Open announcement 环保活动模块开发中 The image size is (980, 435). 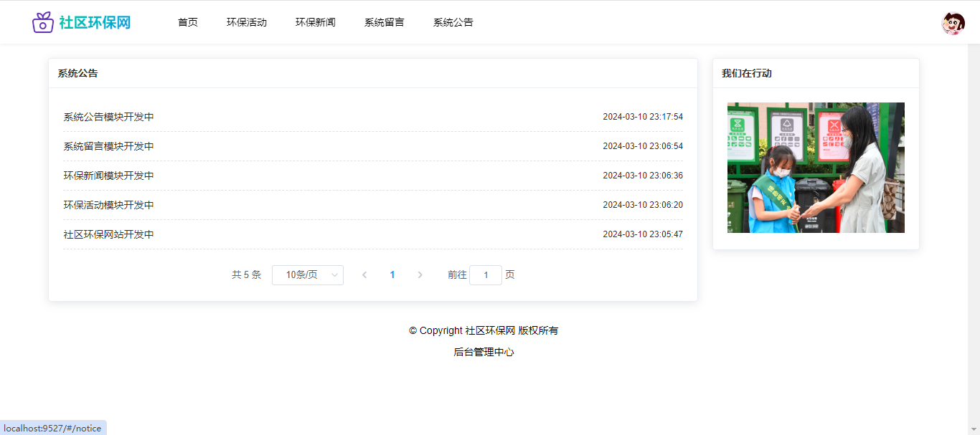point(109,205)
